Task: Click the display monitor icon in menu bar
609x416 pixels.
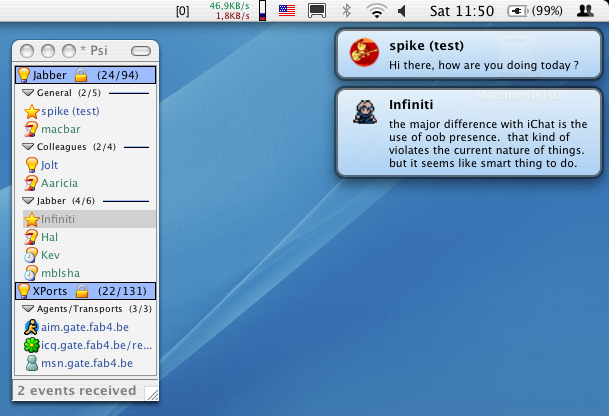Action: click(x=317, y=11)
